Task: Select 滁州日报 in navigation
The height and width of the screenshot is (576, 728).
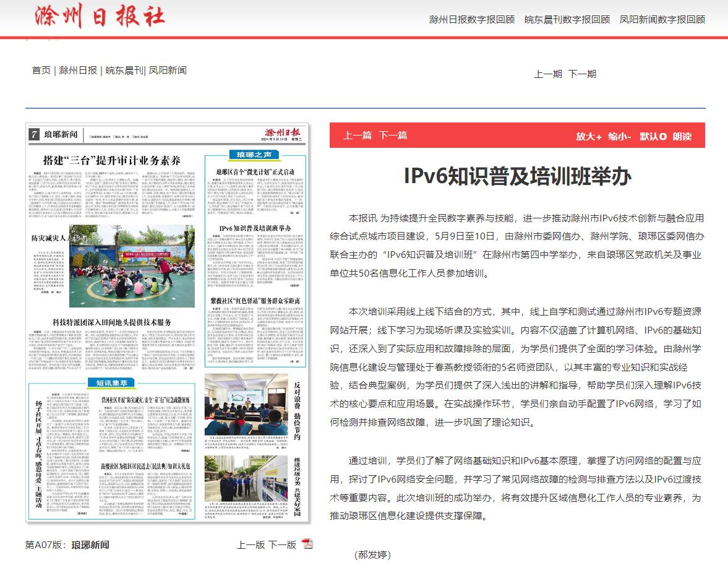Action: pyautogui.click(x=78, y=70)
